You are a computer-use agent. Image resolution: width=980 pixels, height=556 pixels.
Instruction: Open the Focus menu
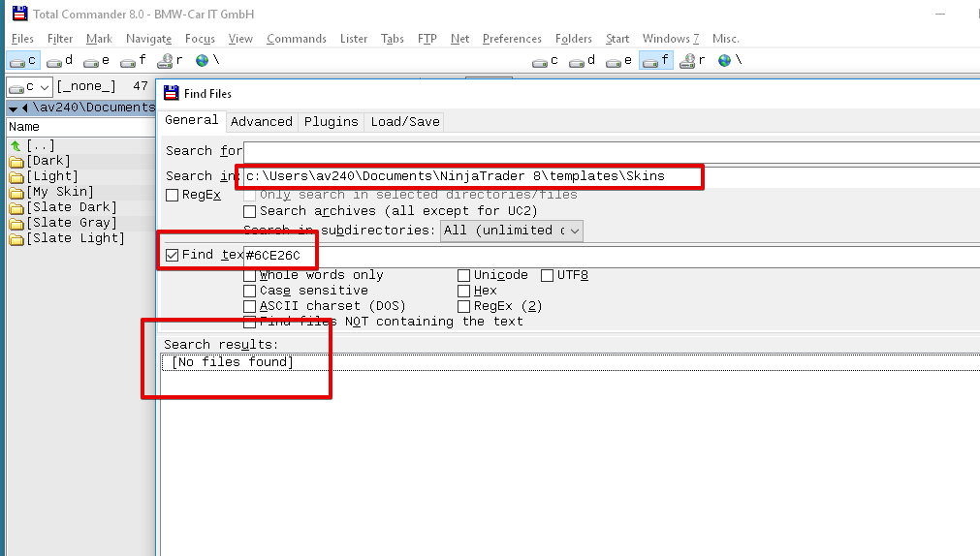click(200, 39)
